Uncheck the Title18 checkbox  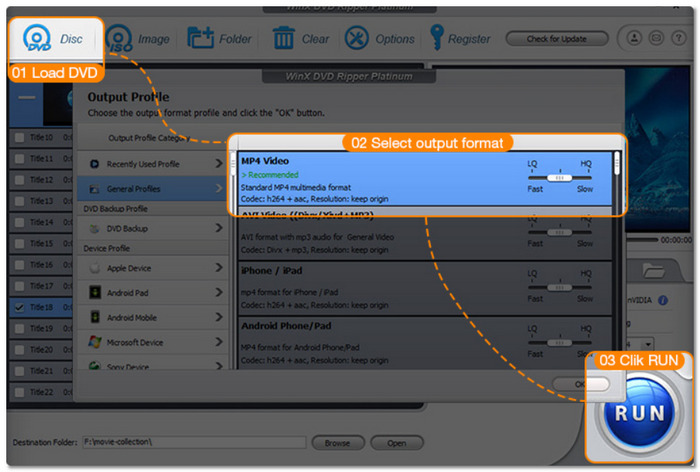20,308
